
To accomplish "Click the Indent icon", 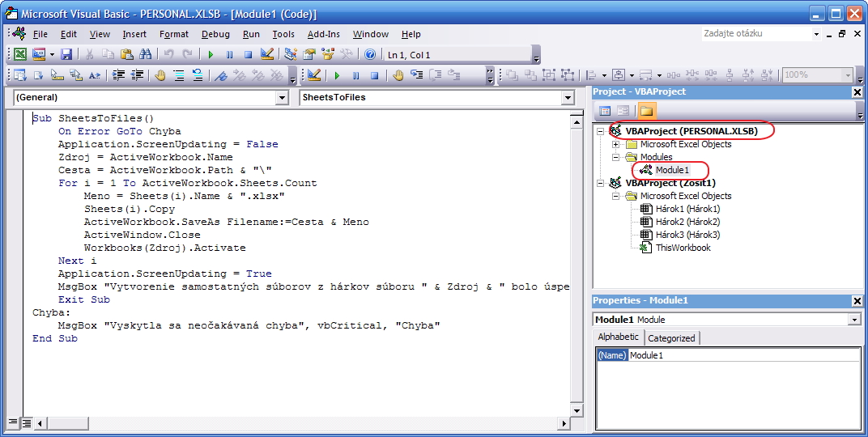I will [118, 75].
